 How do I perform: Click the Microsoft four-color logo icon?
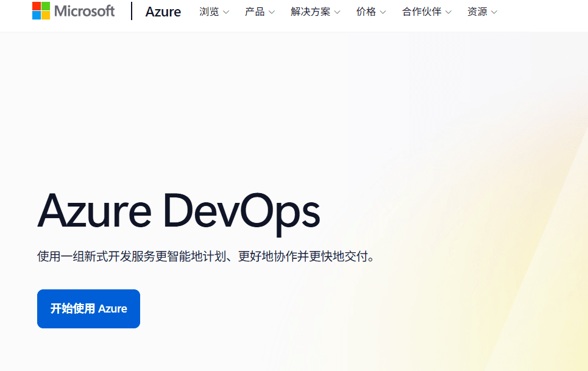pyautogui.click(x=41, y=11)
